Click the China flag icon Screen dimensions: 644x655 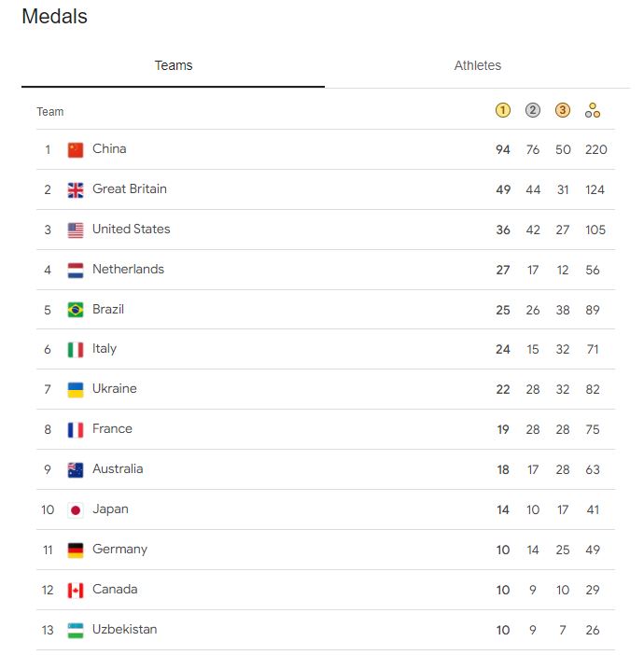pyautogui.click(x=76, y=149)
